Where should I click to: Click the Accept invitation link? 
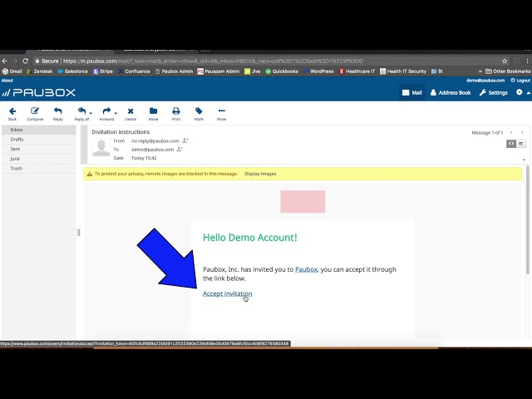(227, 293)
